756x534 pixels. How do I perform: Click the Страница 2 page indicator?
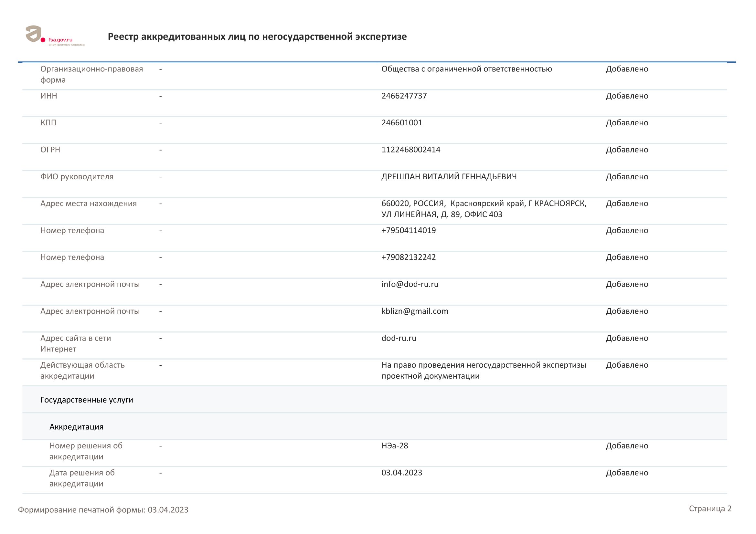click(x=710, y=509)
